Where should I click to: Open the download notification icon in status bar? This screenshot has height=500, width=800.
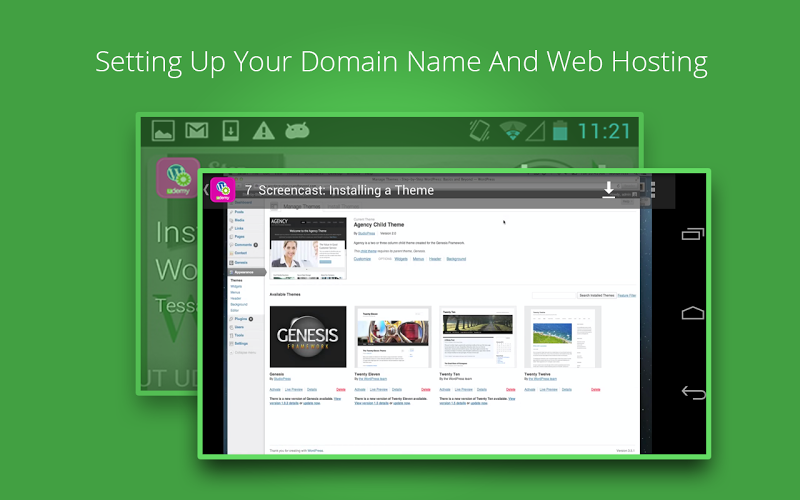[231, 131]
